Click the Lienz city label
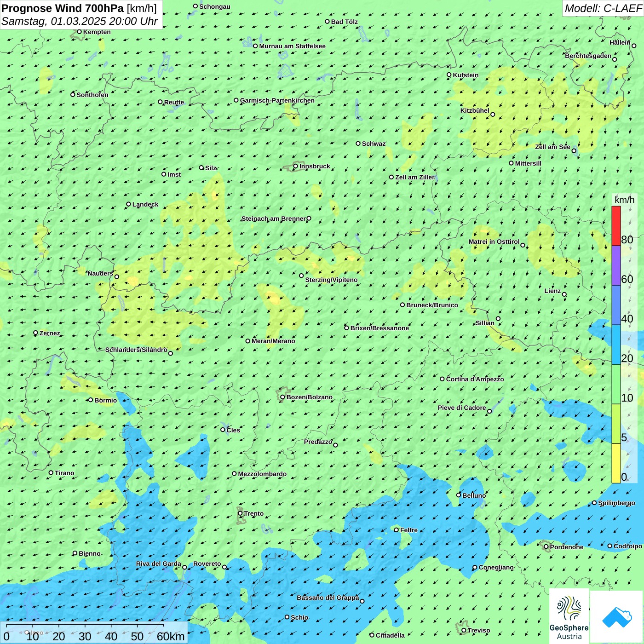 [552, 291]
